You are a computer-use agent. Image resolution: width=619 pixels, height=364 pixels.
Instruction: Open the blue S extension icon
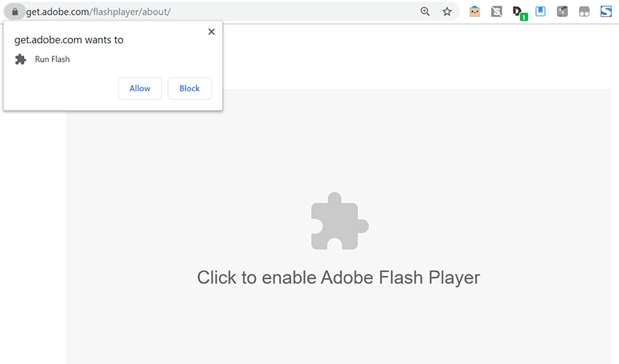coord(606,12)
